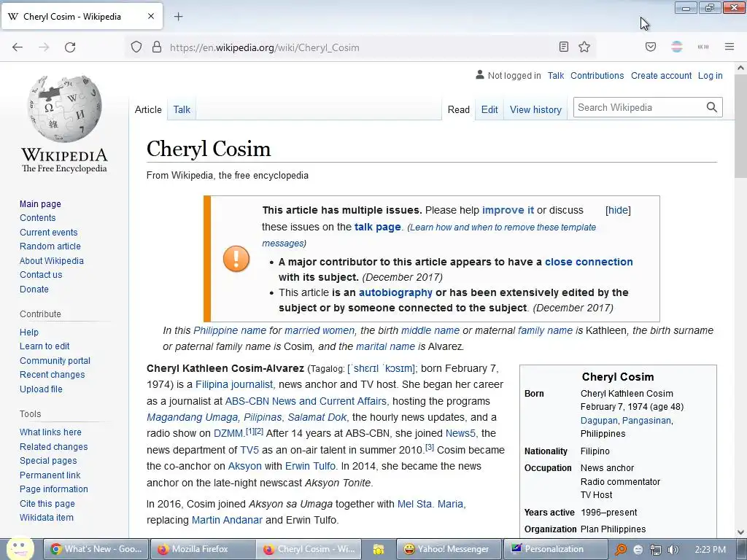Switch to Mozilla Firefox taskbar item

[203, 549]
